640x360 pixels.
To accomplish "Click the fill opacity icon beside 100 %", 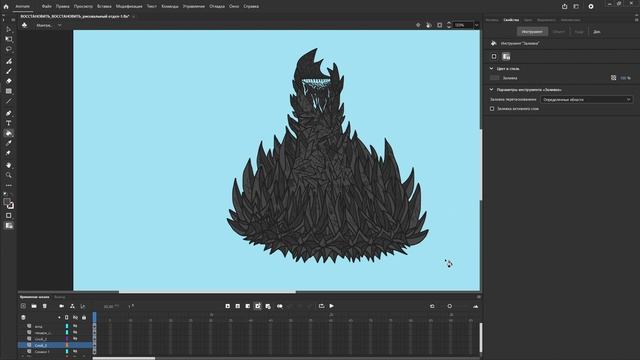I will tap(613, 78).
